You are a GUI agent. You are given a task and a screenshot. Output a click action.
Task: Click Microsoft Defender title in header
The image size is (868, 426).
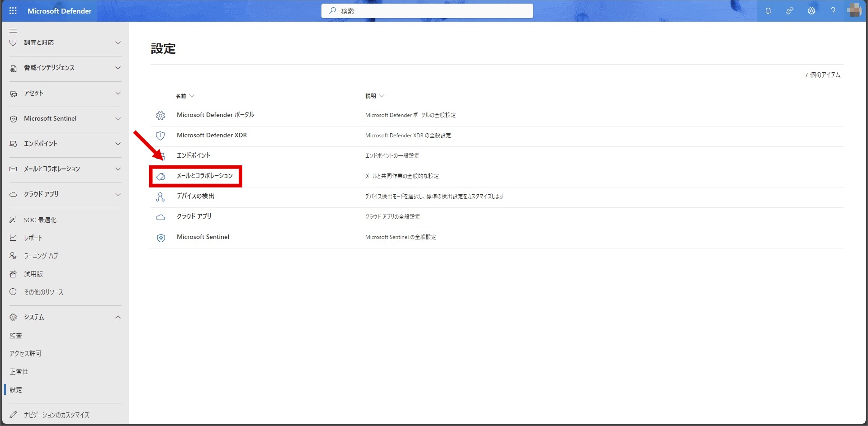point(60,11)
